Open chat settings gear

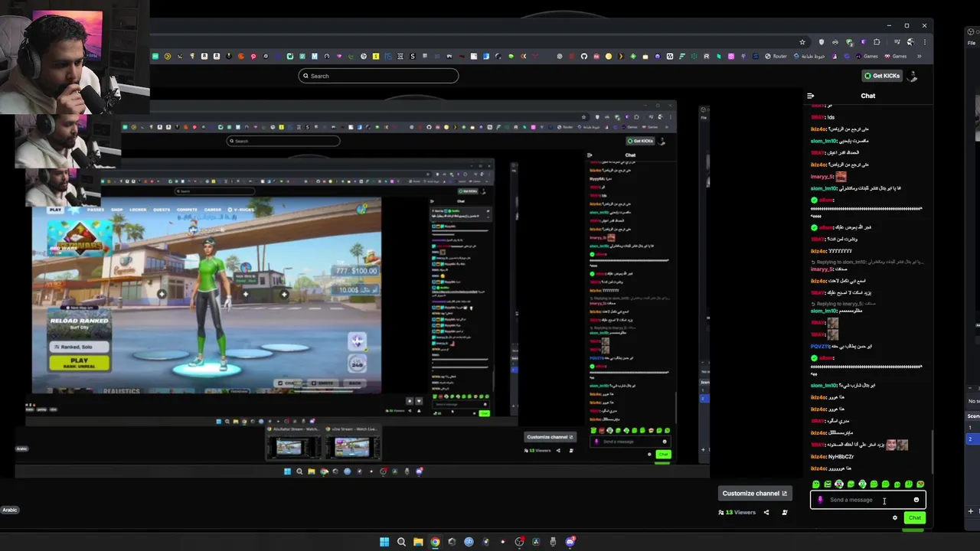[x=894, y=518]
